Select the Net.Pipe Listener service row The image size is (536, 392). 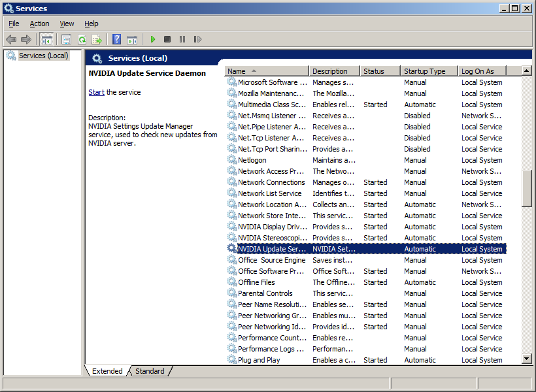[x=366, y=127]
